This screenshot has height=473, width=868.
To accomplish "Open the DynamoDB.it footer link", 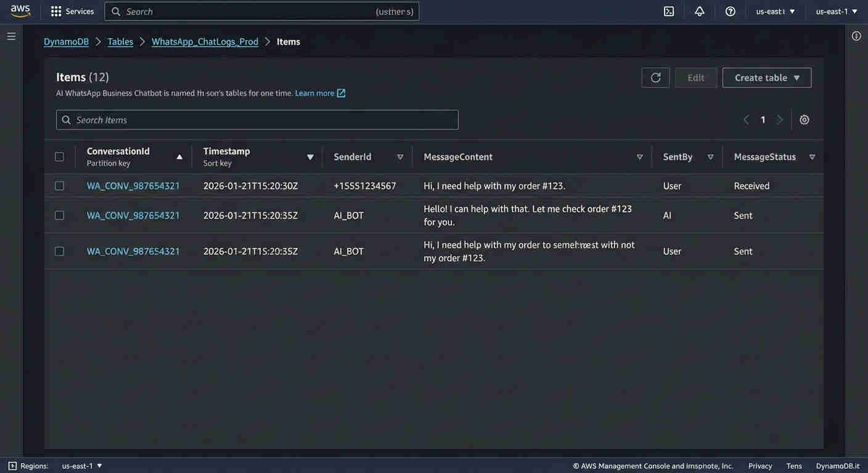I will [x=838, y=466].
